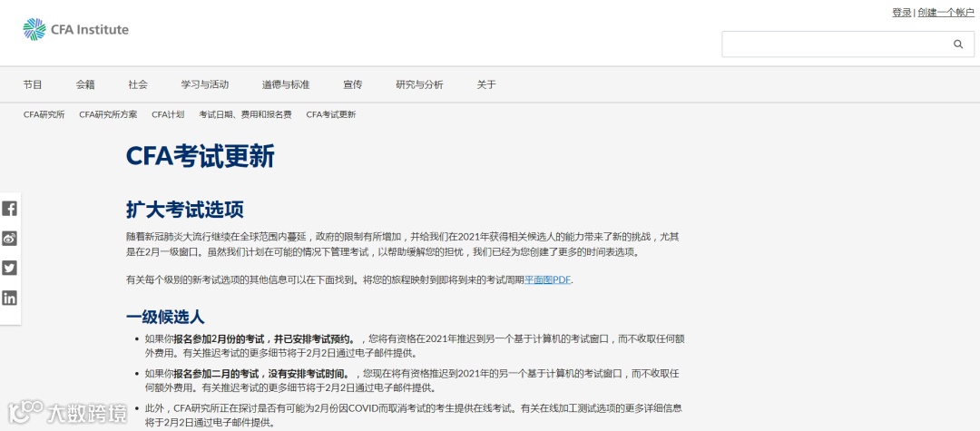This screenshot has width=980, height=431.
Task: Click the CFA Institute logo
Action: [75, 29]
